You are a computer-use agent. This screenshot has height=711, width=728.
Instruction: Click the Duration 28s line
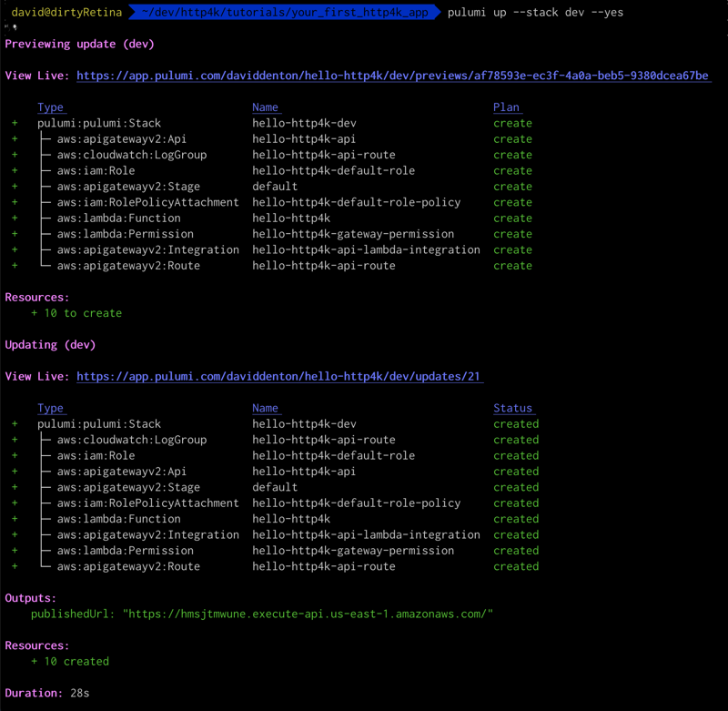[47, 693]
